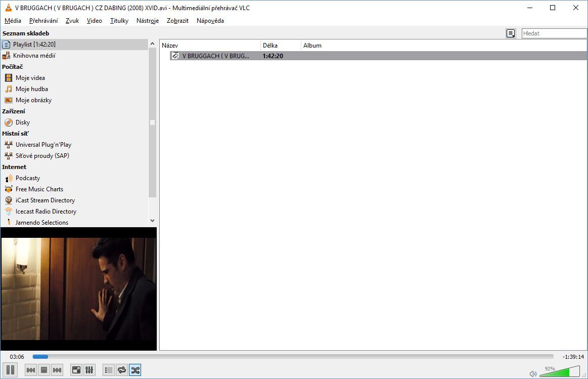Open the Zvuk menu

(x=72, y=21)
